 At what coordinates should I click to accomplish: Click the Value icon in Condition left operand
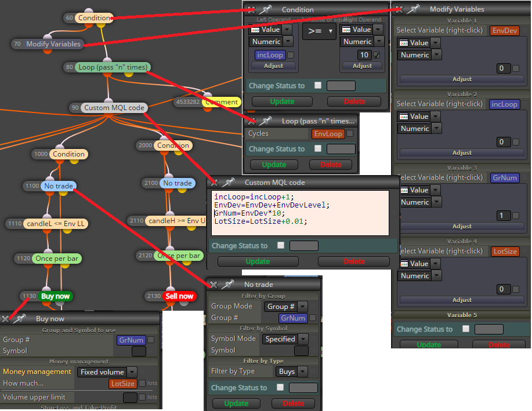click(255, 30)
